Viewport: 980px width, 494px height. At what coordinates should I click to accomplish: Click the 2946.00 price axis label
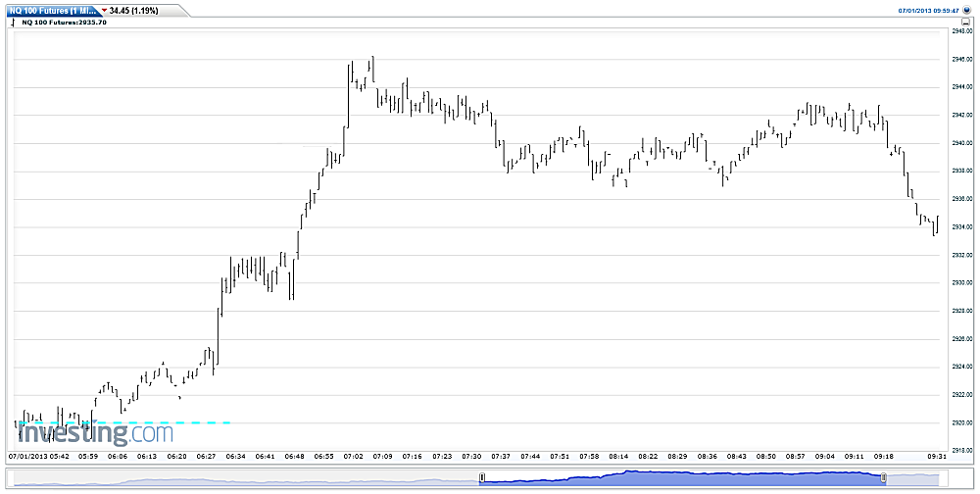pos(960,60)
